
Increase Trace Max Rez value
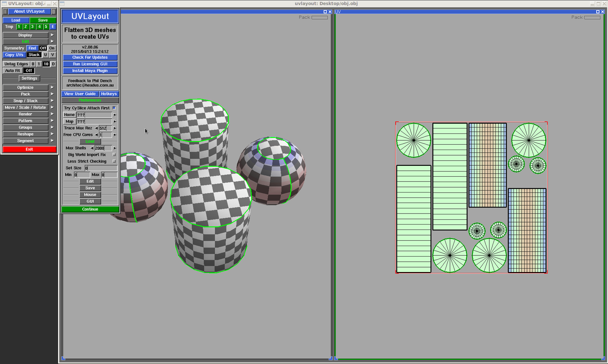(115, 128)
